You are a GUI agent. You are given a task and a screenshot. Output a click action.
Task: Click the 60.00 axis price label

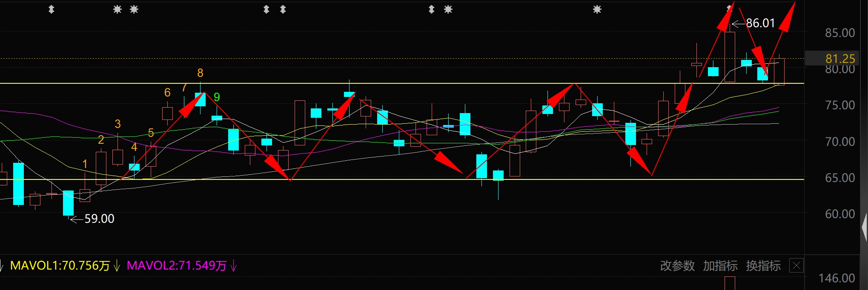[x=840, y=214]
